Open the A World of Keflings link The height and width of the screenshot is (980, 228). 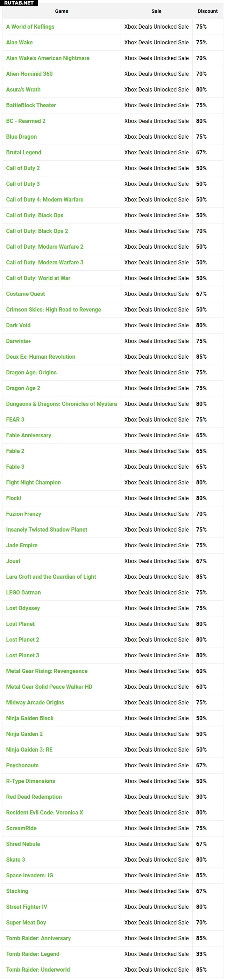(x=30, y=27)
